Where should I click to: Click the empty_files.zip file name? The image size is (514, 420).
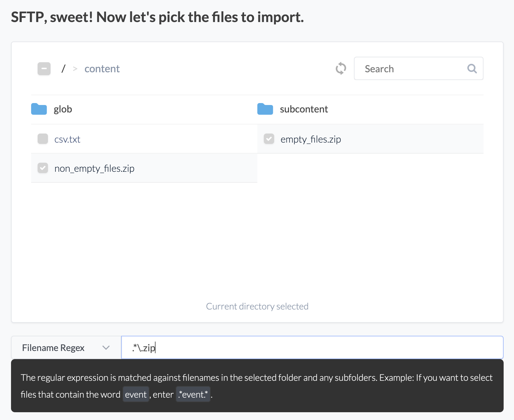coord(310,139)
